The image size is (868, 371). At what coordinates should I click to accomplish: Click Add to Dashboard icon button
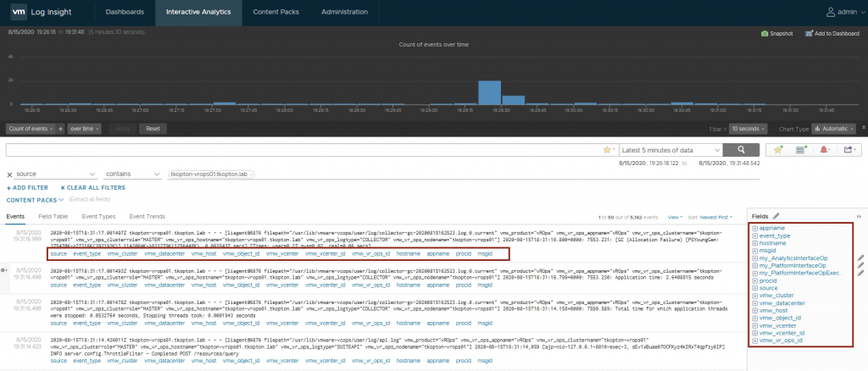832,34
